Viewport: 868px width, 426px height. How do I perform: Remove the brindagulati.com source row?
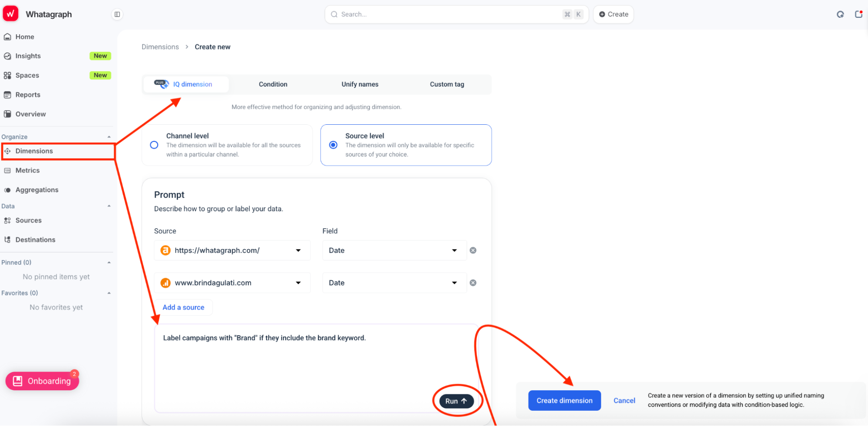(x=473, y=283)
